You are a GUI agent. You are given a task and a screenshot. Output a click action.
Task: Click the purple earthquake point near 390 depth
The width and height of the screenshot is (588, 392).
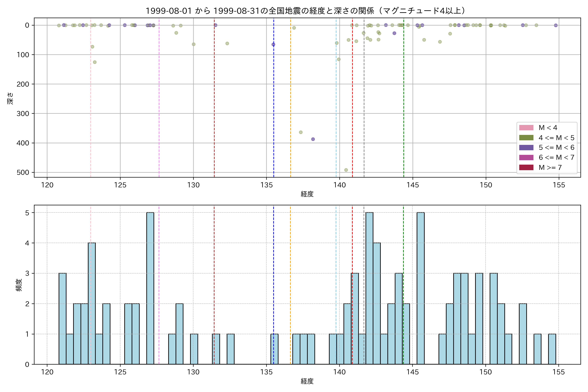tap(313, 139)
